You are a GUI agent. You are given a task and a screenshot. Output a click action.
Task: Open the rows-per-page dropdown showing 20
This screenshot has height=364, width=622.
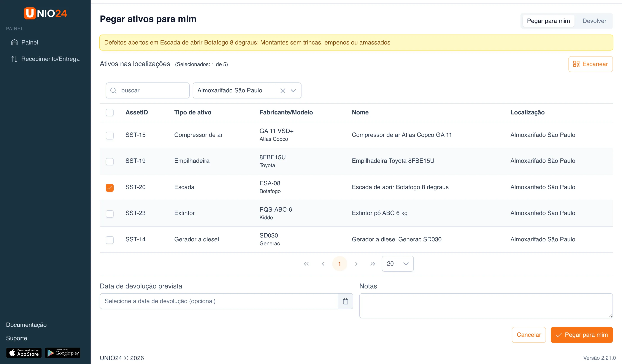click(x=397, y=264)
